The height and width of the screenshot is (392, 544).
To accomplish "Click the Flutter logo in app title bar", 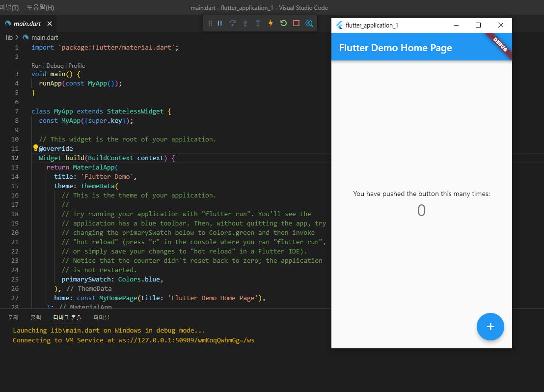I will click(339, 25).
